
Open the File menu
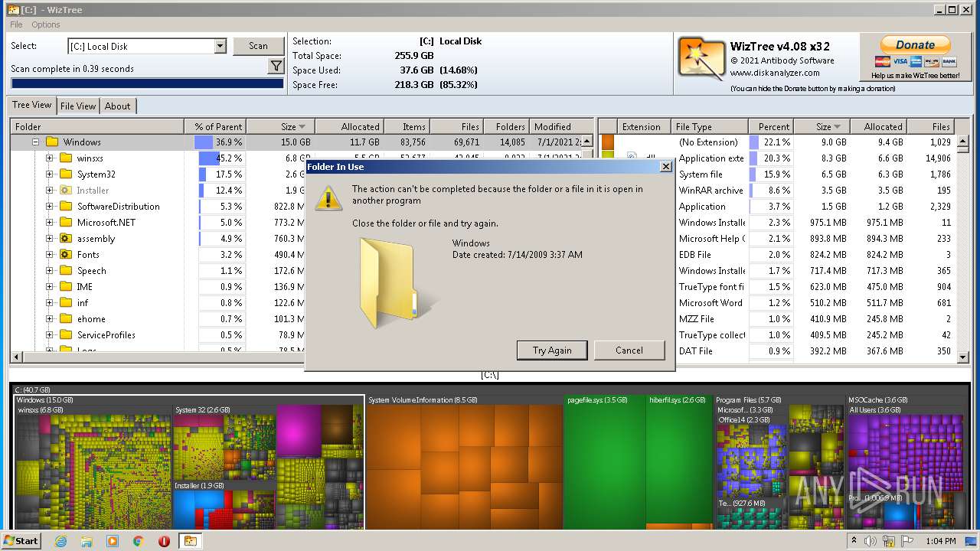16,24
